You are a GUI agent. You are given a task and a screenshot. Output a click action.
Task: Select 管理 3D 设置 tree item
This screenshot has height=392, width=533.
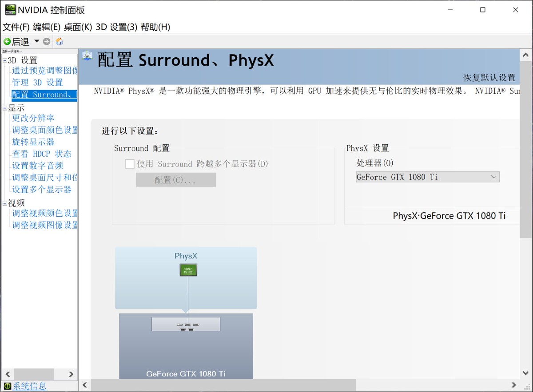(x=37, y=83)
